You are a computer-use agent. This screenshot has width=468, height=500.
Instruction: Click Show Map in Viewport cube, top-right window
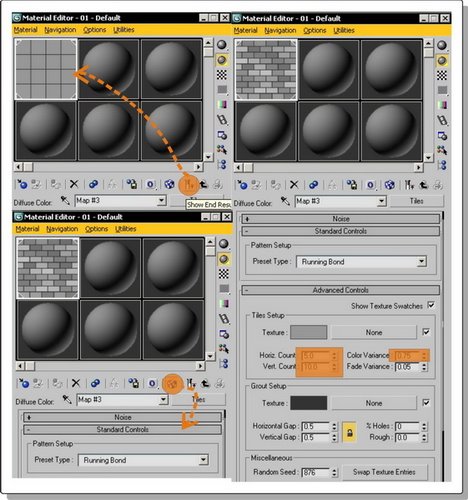click(x=390, y=185)
